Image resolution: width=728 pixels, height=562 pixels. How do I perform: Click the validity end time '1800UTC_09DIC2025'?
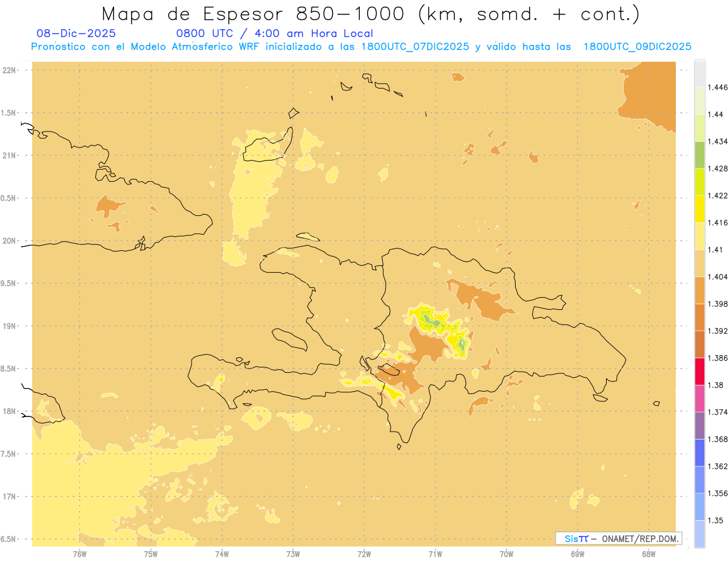coord(637,47)
